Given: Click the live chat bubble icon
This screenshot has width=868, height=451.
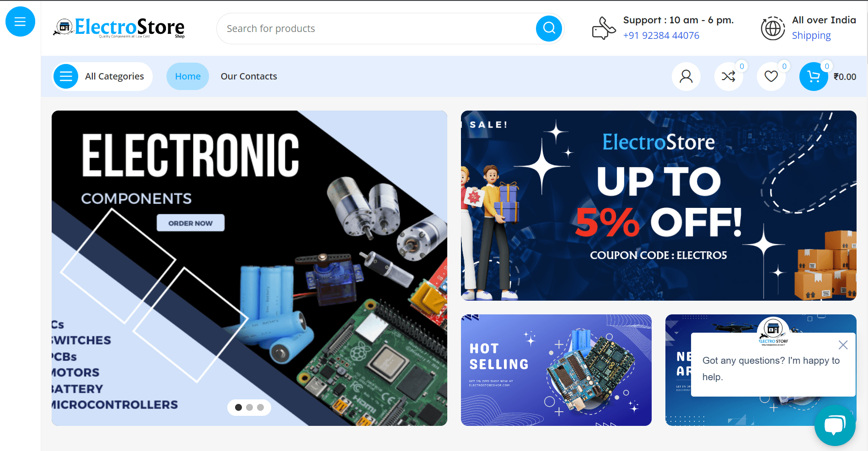Looking at the screenshot, I should point(835,425).
